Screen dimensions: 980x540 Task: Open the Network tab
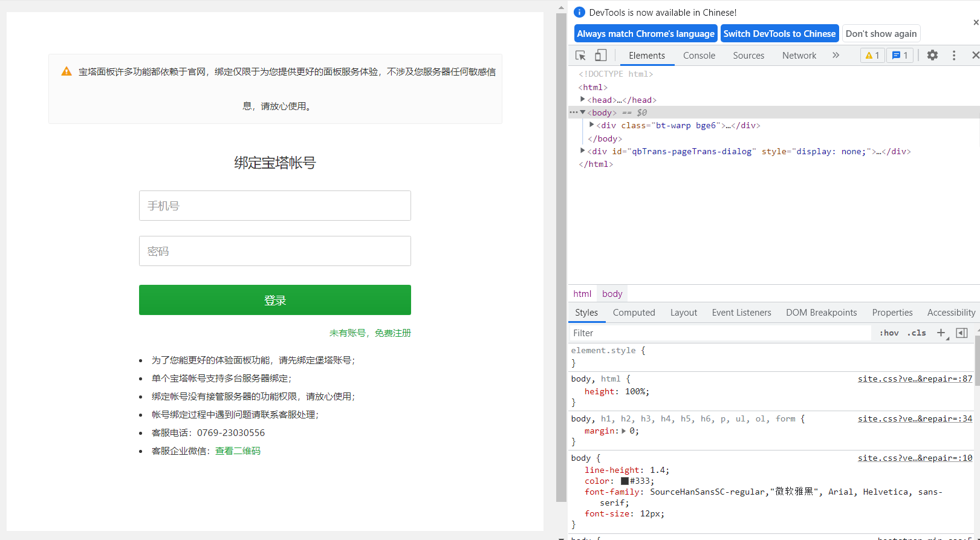799,55
